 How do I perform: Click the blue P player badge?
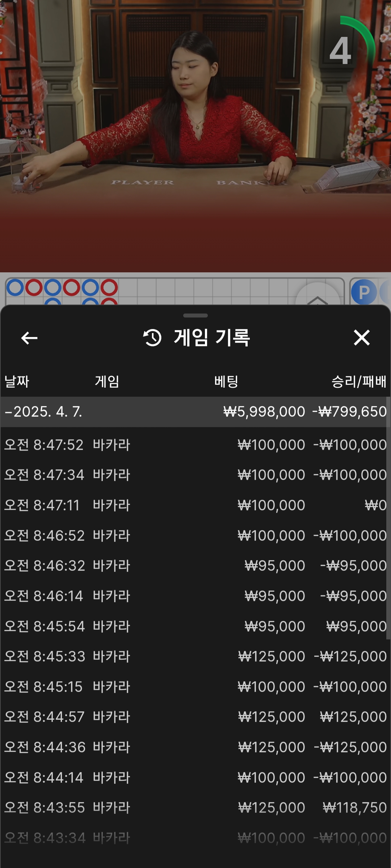click(363, 292)
